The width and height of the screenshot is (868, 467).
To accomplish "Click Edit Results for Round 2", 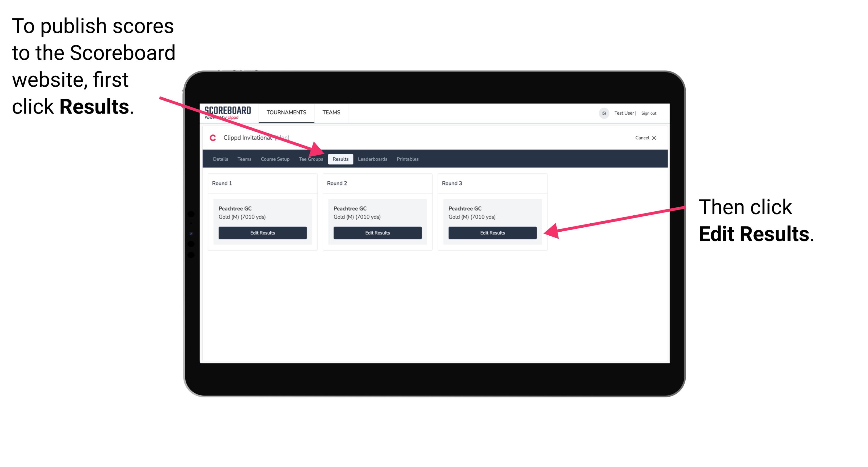I will click(377, 232).
